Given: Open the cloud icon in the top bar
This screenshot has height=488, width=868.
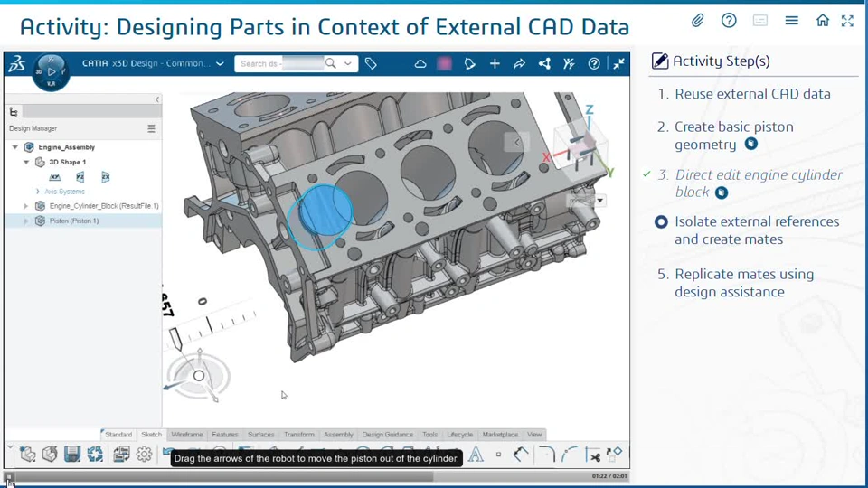Looking at the screenshot, I should [420, 64].
